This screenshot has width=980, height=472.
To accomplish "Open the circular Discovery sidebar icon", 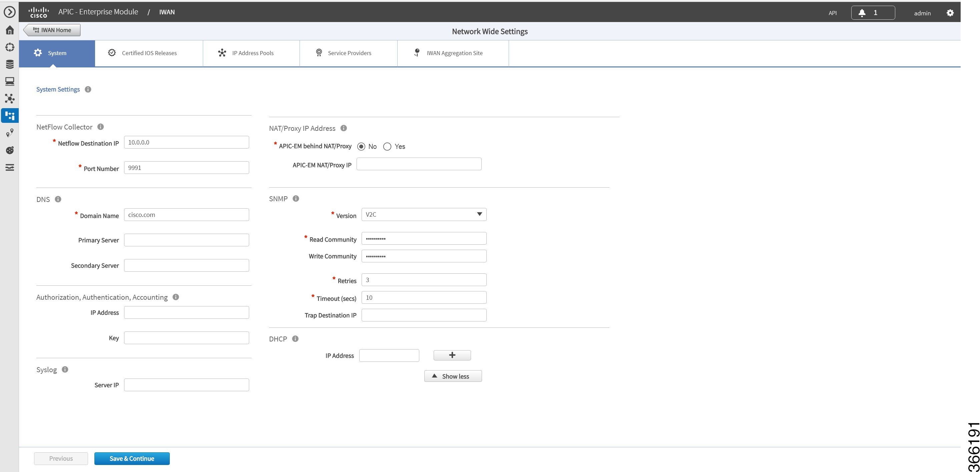I will coord(10,47).
